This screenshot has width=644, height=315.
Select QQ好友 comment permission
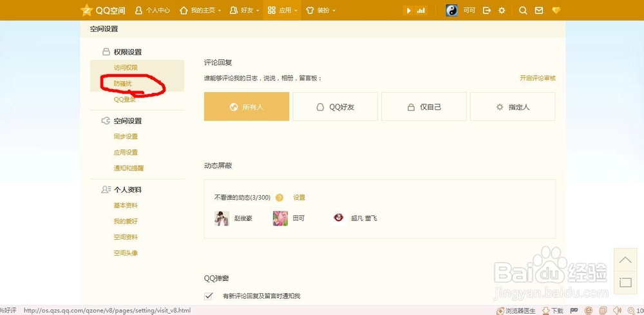335,106
